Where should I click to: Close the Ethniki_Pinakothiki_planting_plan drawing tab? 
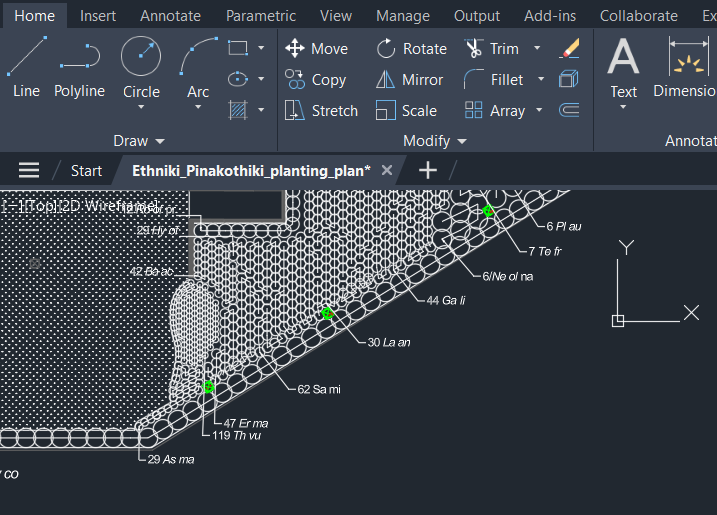click(386, 170)
